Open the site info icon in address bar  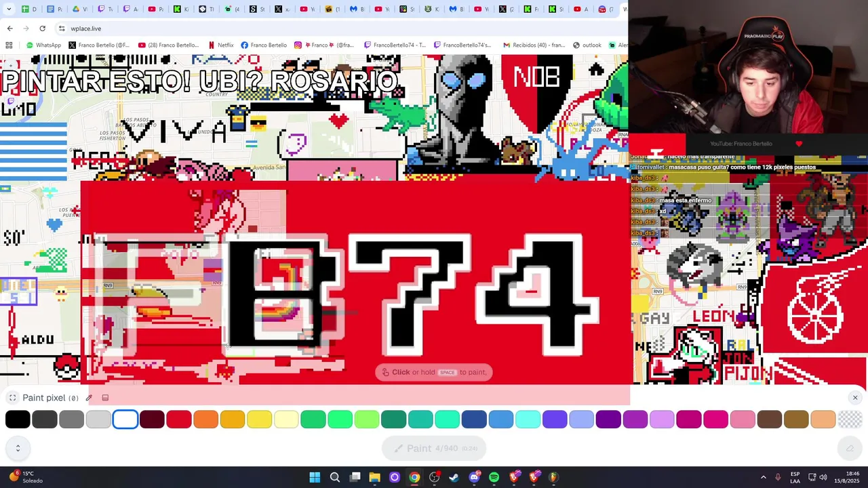click(x=62, y=28)
